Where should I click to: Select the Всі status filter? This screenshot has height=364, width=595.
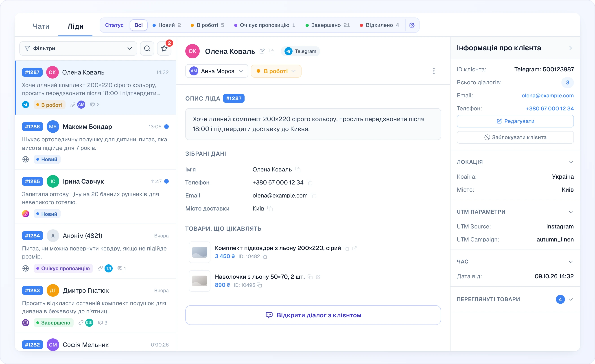(139, 25)
